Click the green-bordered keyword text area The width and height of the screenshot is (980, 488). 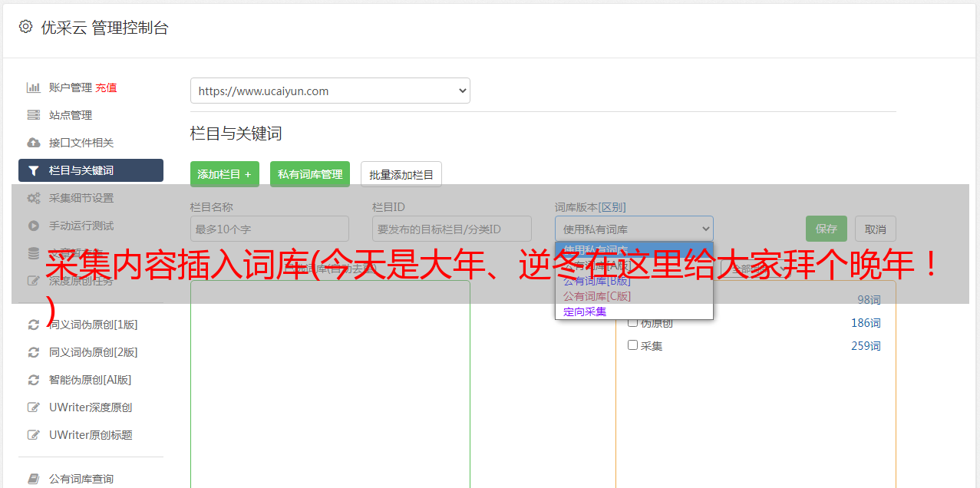(x=330, y=384)
